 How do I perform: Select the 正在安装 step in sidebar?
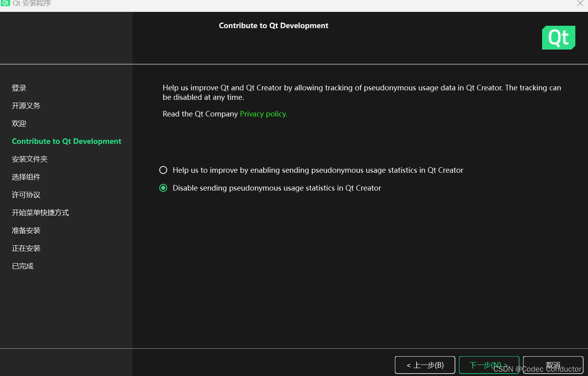click(x=26, y=248)
